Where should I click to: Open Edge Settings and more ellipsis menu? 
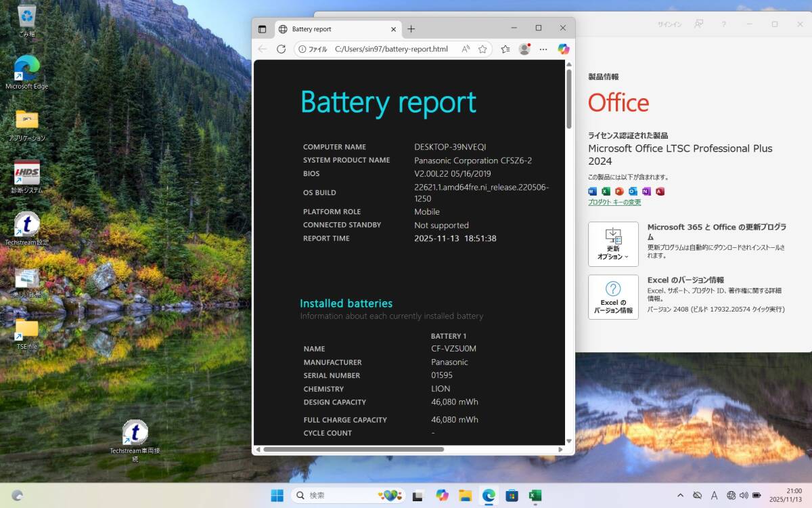pos(543,49)
